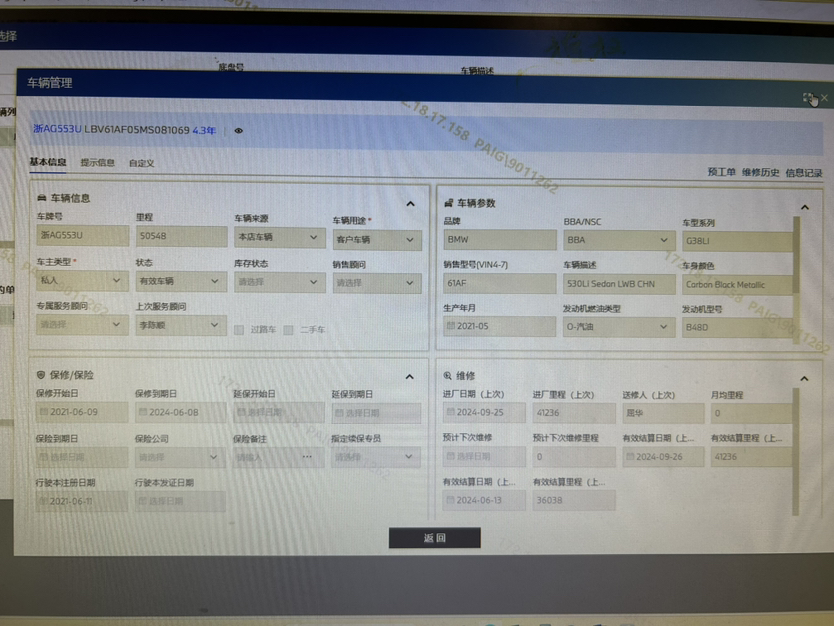The image size is (834, 626).
Task: Click the 里程 input field
Action: tap(181, 237)
